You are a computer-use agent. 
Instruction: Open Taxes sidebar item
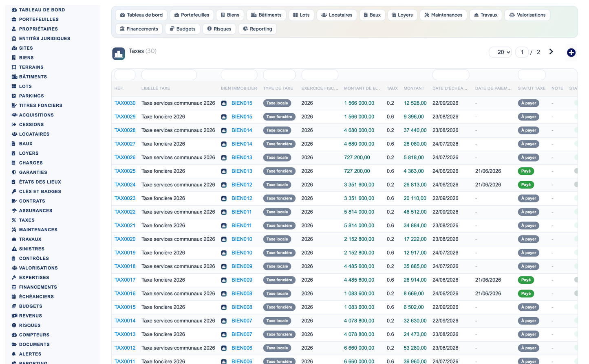pos(23,220)
